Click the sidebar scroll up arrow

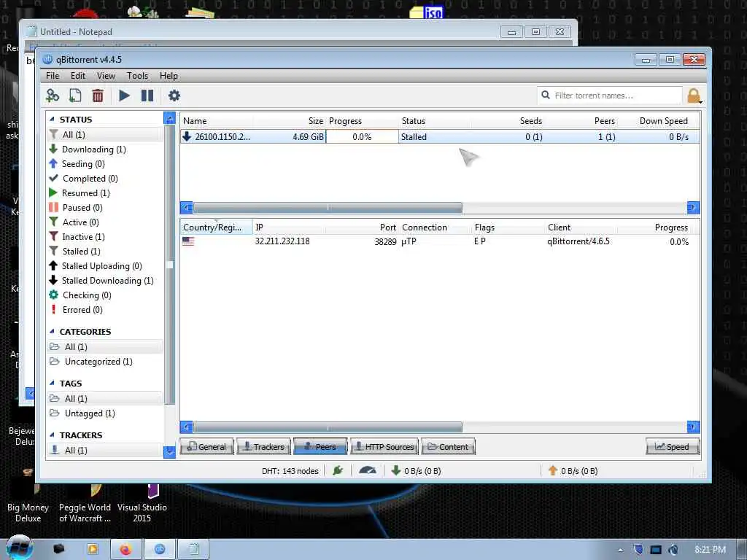169,117
